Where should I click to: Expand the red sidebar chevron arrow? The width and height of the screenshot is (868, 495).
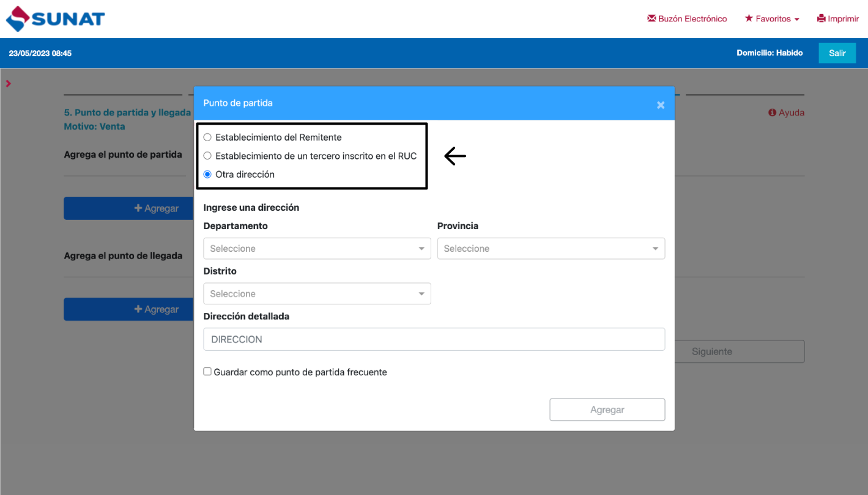(9, 84)
